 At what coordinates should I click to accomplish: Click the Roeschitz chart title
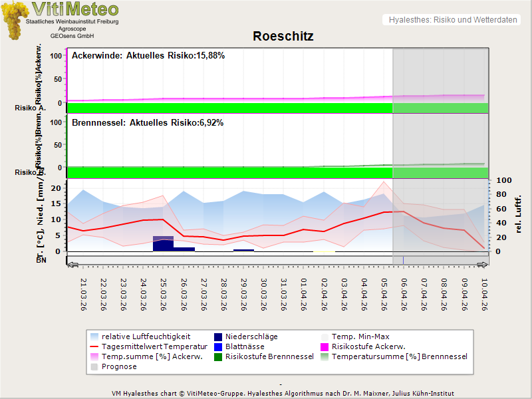(283, 36)
